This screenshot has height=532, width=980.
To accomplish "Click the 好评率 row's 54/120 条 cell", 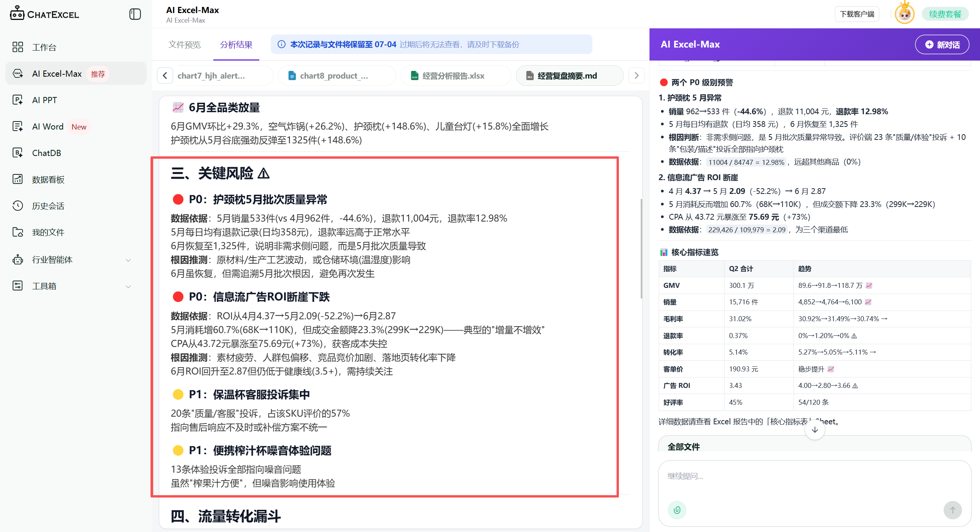I will click(882, 402).
